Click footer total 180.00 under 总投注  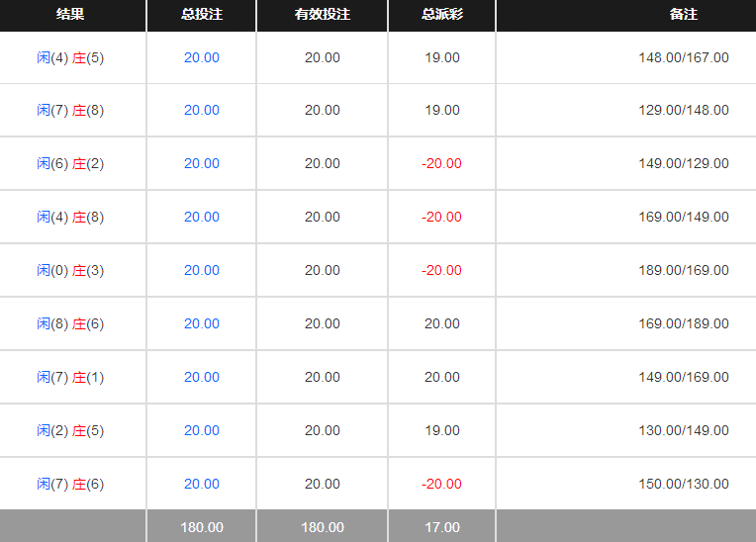pos(202,528)
